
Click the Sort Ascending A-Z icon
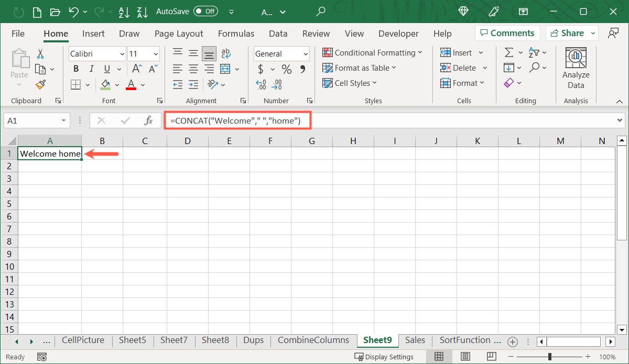click(x=124, y=12)
